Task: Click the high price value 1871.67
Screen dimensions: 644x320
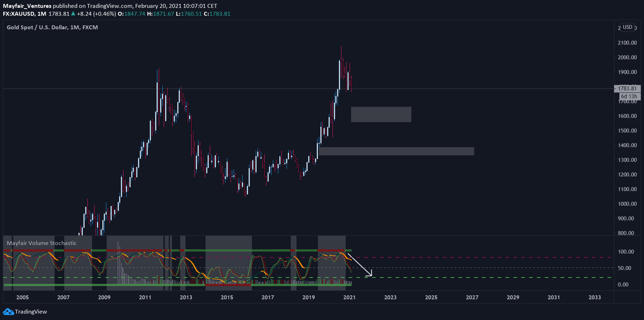Action: [163, 14]
